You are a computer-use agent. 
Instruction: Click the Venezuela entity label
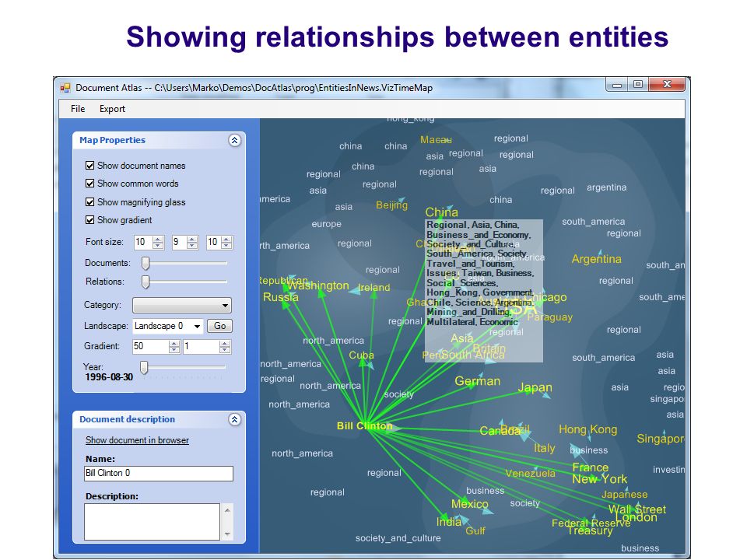point(530,474)
